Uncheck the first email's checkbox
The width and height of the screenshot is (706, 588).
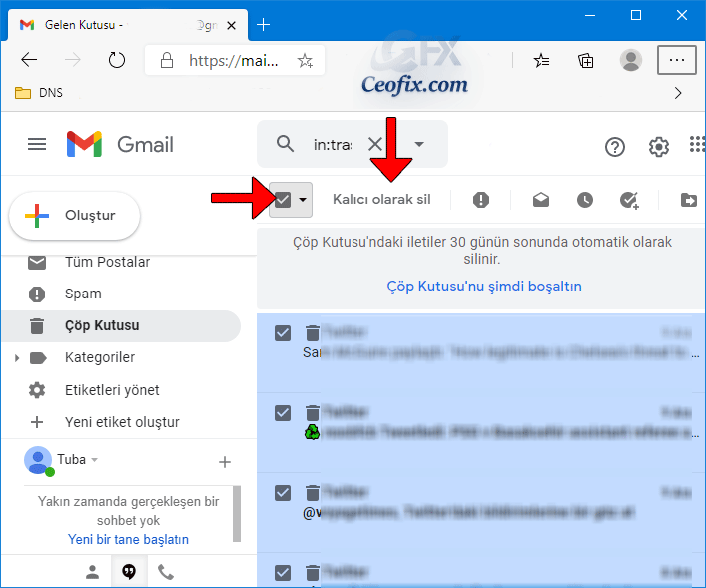(x=283, y=333)
